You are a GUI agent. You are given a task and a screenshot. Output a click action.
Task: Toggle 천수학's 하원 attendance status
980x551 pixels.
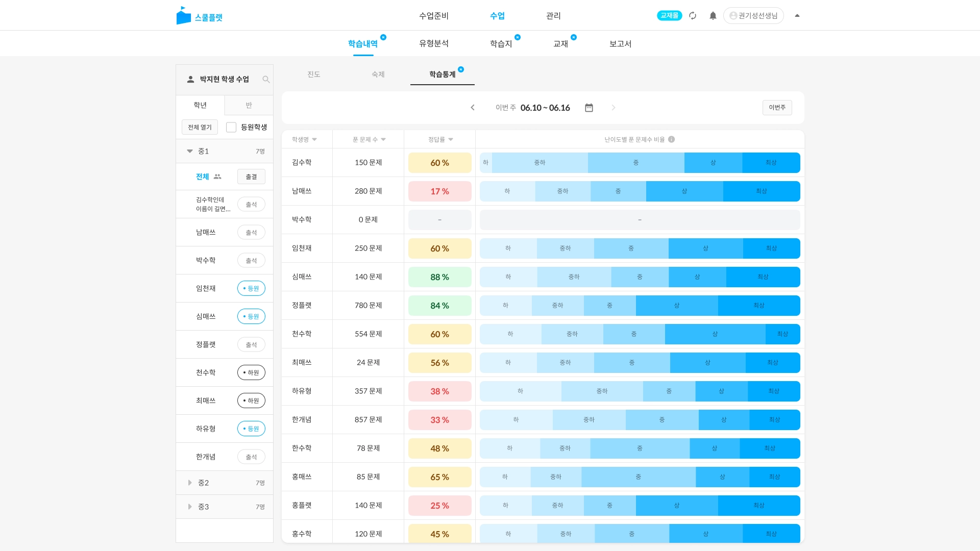(x=251, y=372)
